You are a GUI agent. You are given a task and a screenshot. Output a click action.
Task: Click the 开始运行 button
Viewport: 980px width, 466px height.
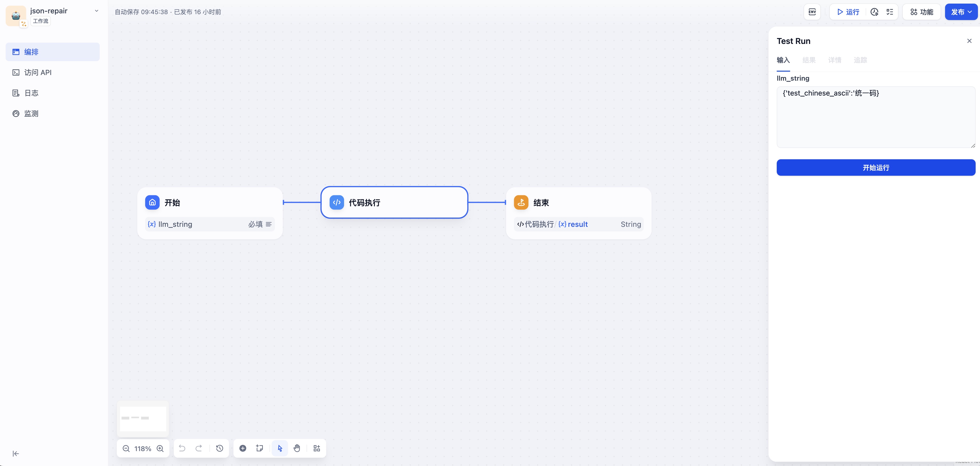tap(876, 167)
